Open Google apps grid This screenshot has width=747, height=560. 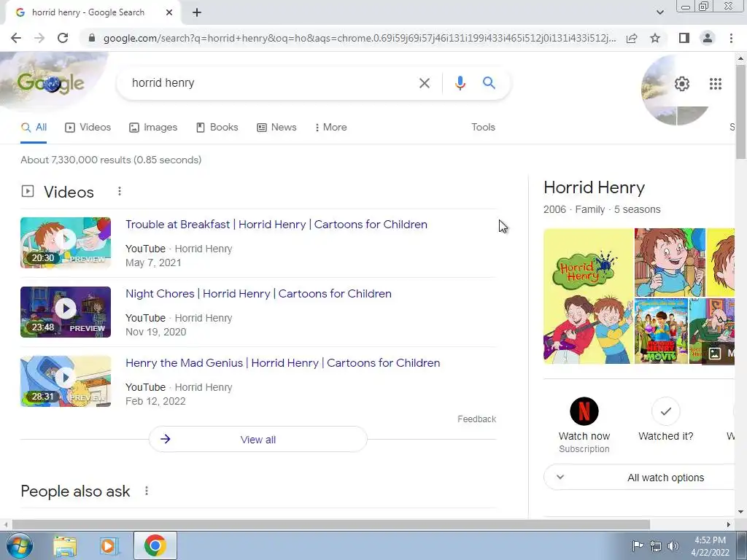coord(716,84)
